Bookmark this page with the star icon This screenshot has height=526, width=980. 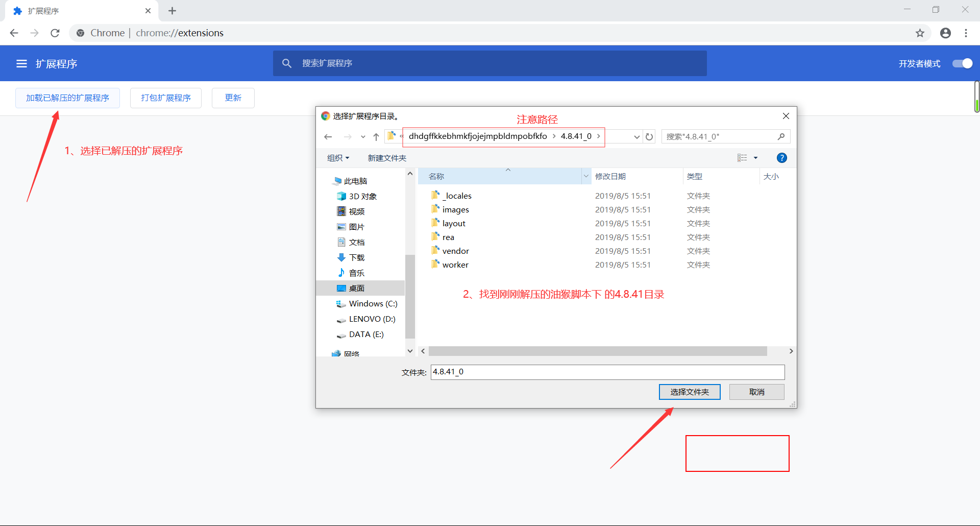[920, 33]
